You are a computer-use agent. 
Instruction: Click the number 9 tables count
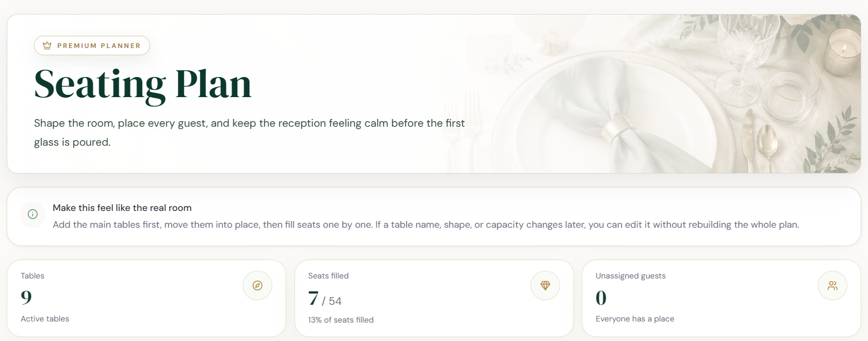[x=26, y=297]
